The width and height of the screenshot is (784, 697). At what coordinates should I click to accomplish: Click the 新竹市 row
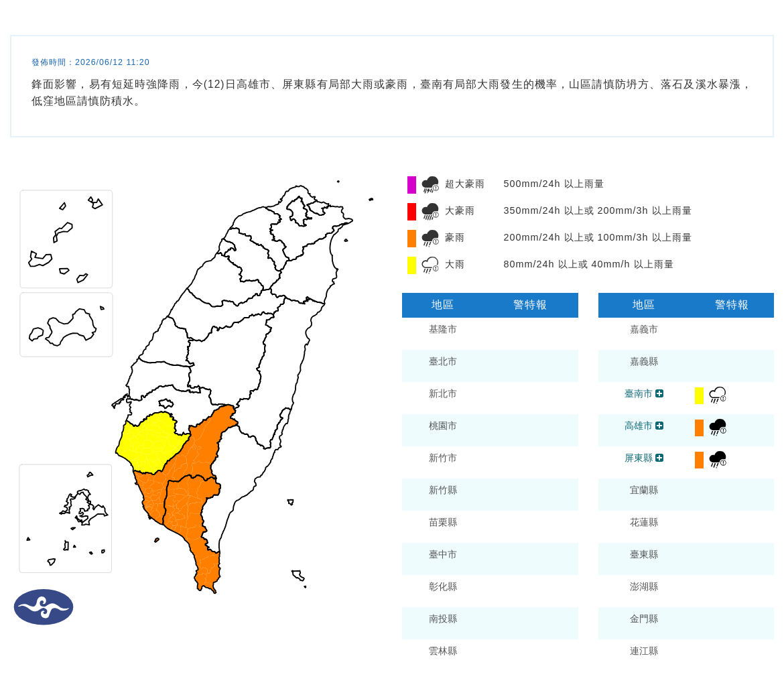pyautogui.click(x=490, y=462)
